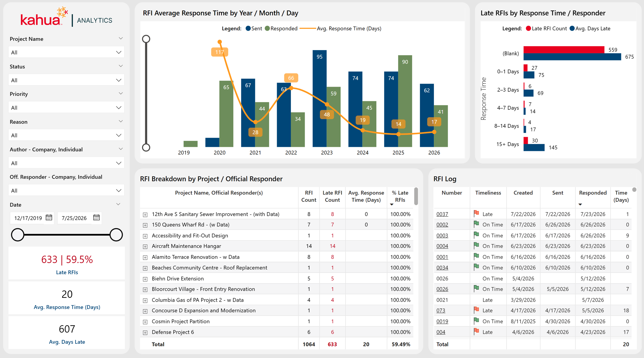Click the Sent legend marker in response chart

(x=248, y=29)
